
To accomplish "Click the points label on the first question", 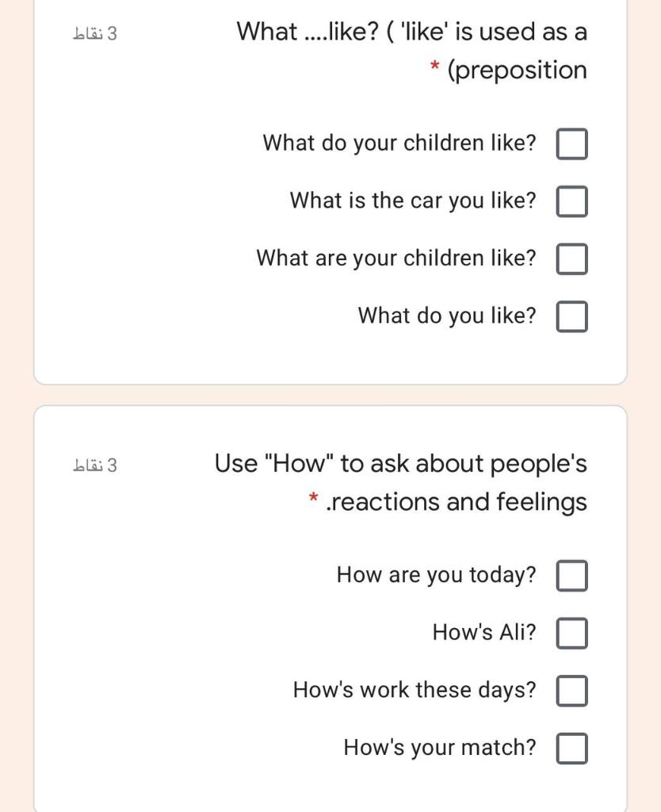I will coord(95,33).
